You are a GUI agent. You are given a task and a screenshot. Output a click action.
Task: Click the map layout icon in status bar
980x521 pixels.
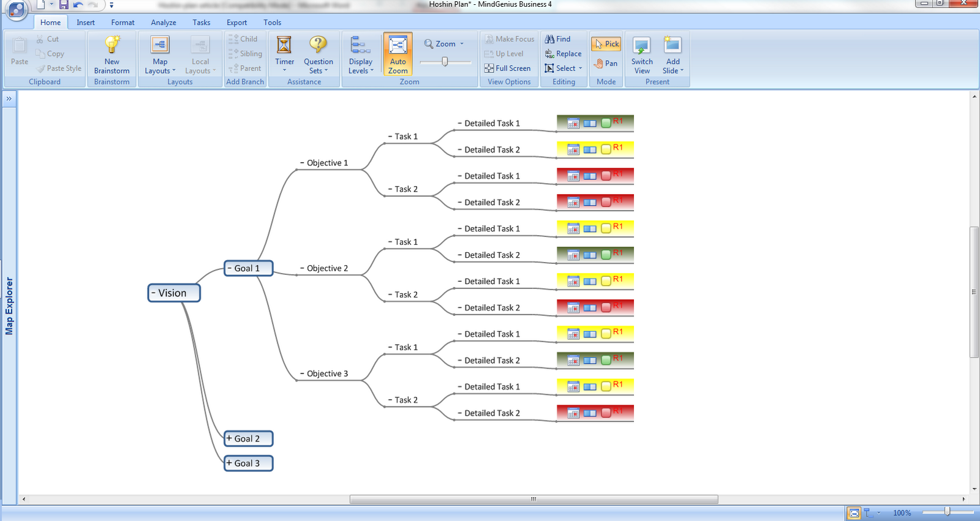click(x=868, y=513)
